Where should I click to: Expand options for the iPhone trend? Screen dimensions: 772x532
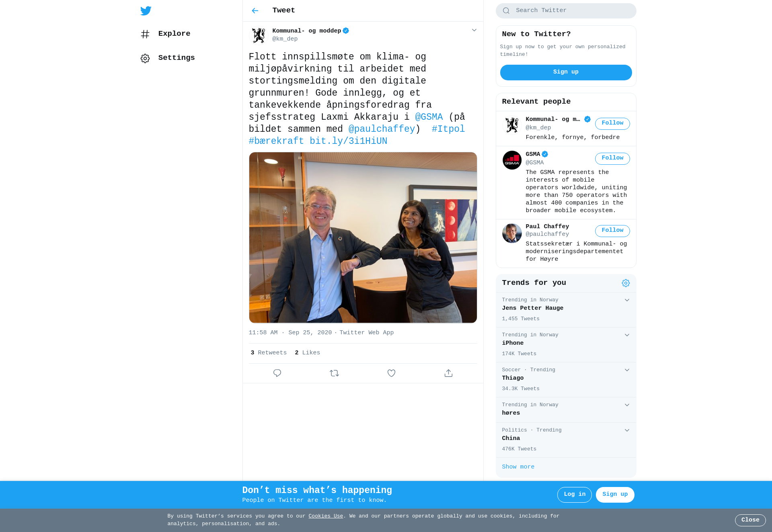click(627, 335)
